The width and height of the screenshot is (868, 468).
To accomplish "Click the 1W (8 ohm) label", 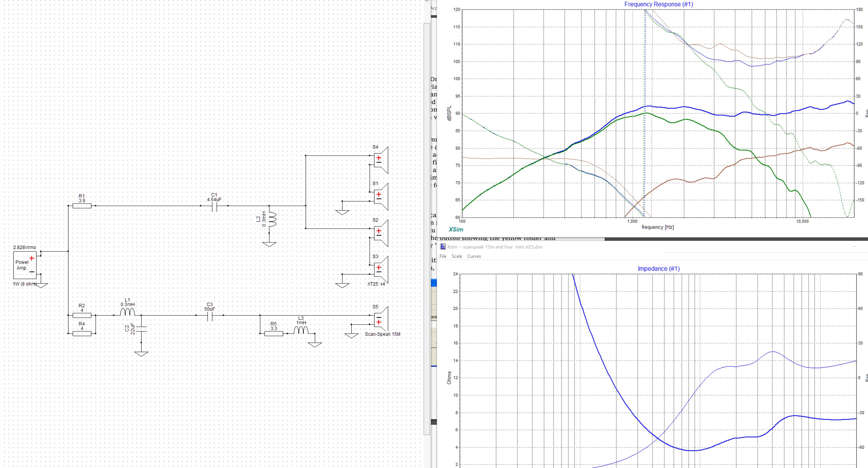I will click(x=25, y=284).
